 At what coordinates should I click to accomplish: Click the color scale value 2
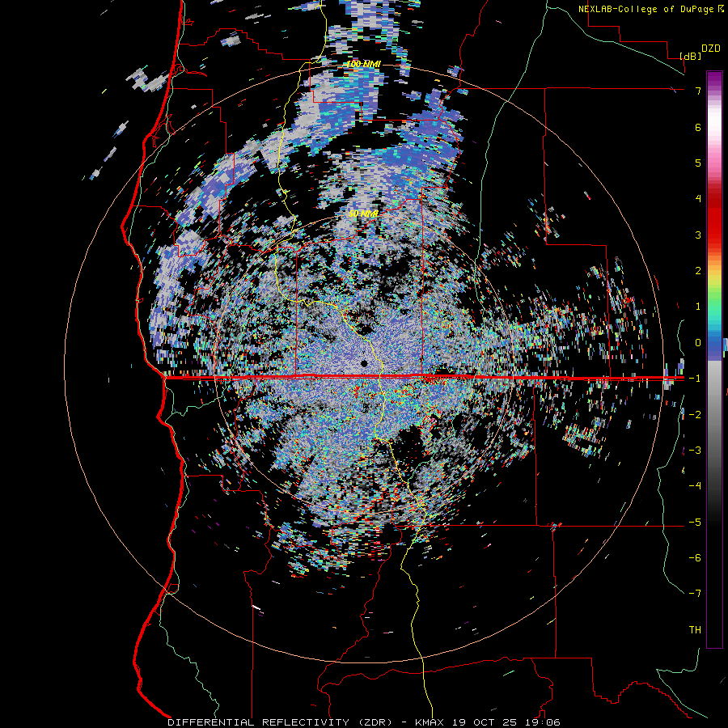point(698,271)
